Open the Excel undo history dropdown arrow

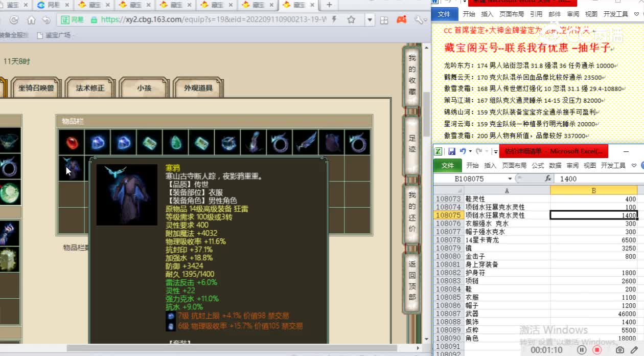[469, 151]
